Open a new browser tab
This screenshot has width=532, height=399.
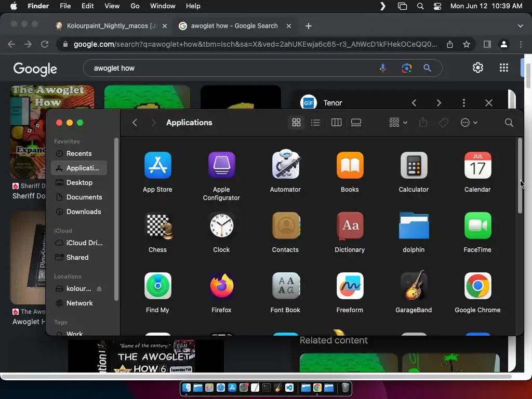309,26
